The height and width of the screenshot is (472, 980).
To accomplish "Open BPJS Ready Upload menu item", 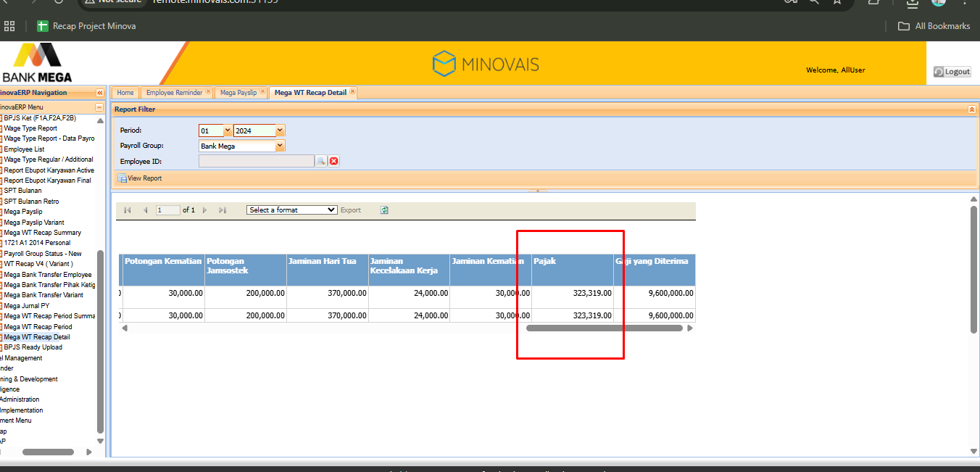I will (33, 347).
